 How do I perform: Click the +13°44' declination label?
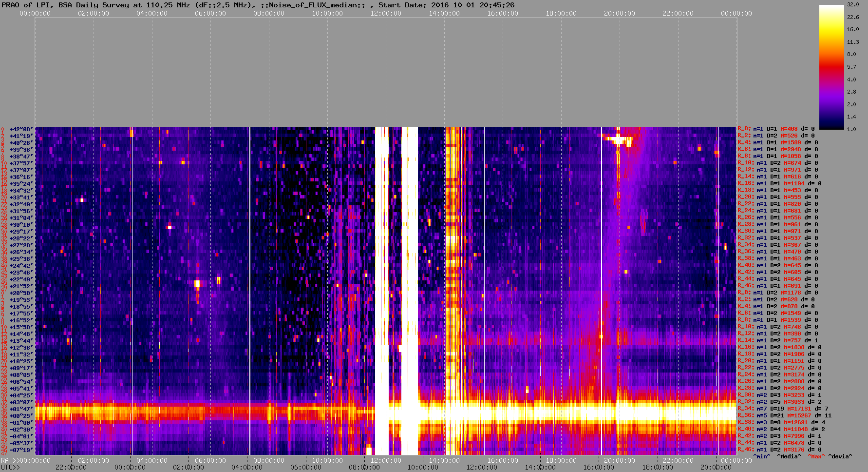(21, 341)
